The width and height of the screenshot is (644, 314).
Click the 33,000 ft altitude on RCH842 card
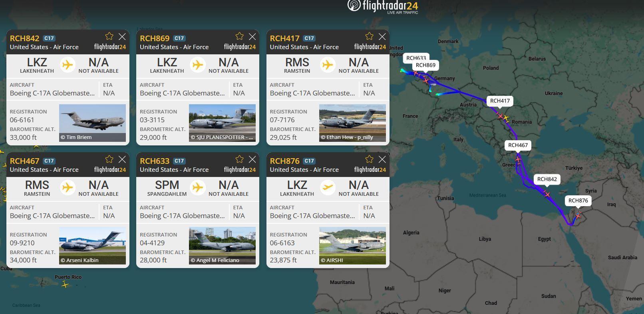23,137
